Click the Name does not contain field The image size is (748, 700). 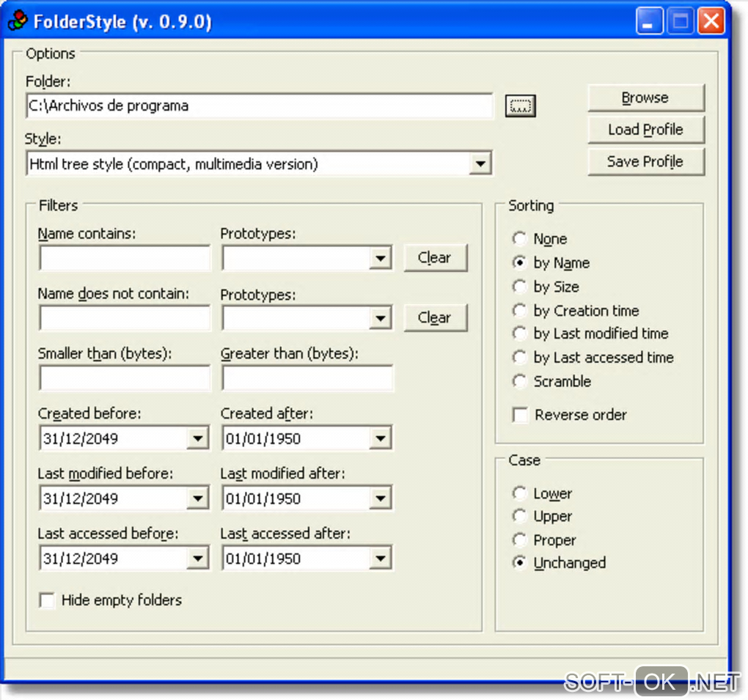[x=125, y=318]
